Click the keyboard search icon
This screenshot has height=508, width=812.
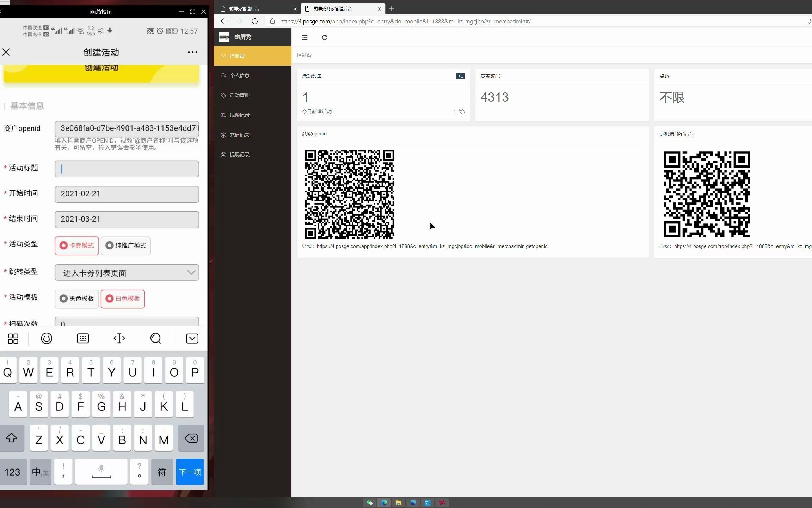(155, 339)
